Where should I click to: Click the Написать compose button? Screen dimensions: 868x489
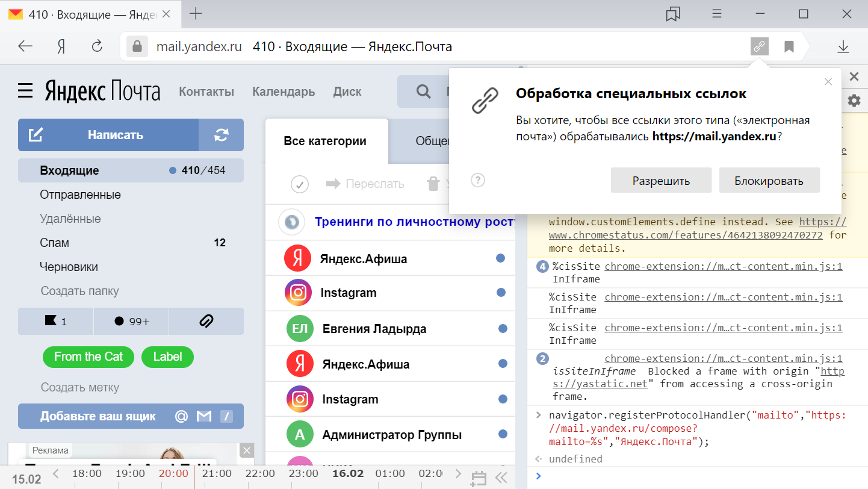[x=108, y=135]
